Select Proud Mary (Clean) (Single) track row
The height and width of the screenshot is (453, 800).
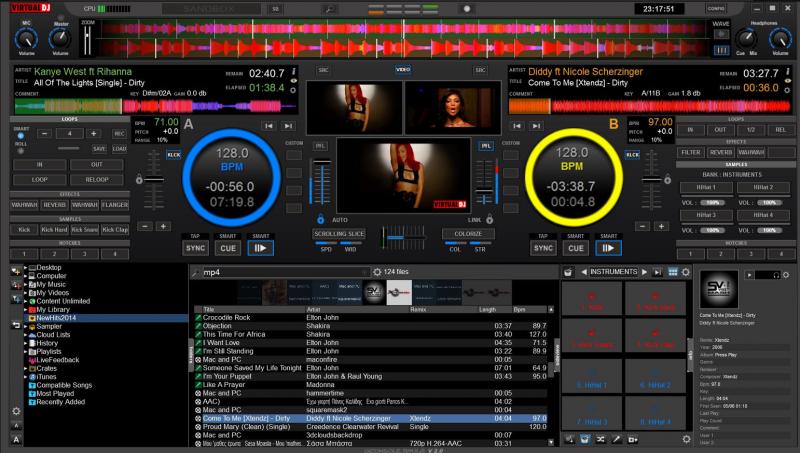tap(371, 426)
